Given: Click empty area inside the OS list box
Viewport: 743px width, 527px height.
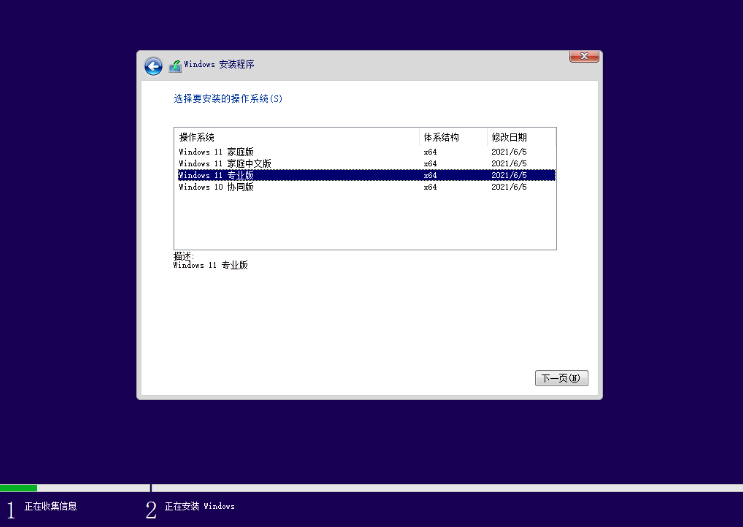Looking at the screenshot, I should [365, 222].
